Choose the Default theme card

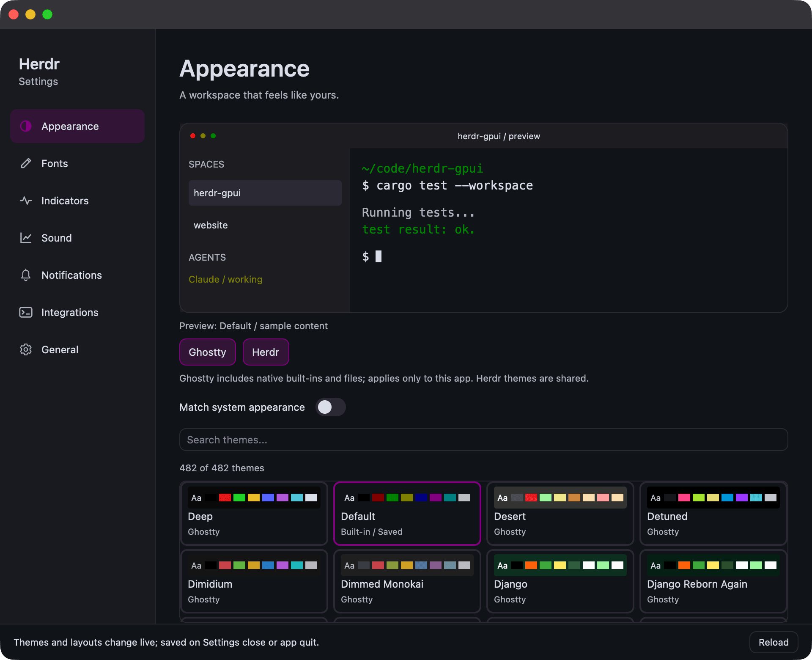(407, 513)
